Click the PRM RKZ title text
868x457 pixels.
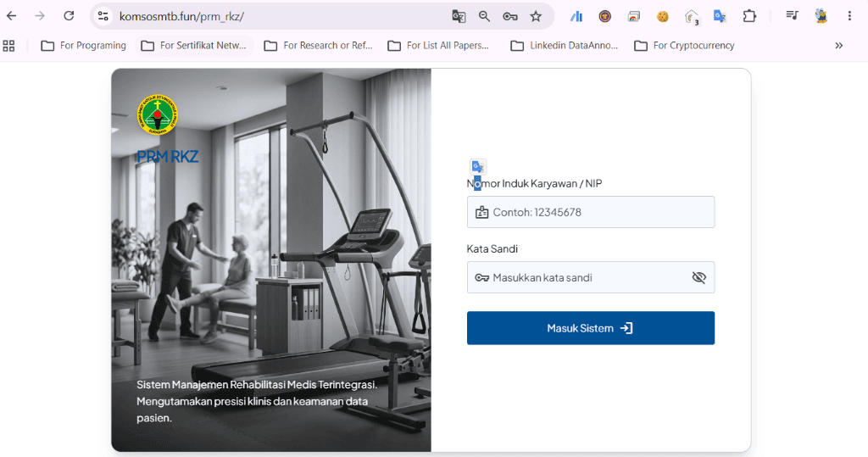tap(167, 157)
